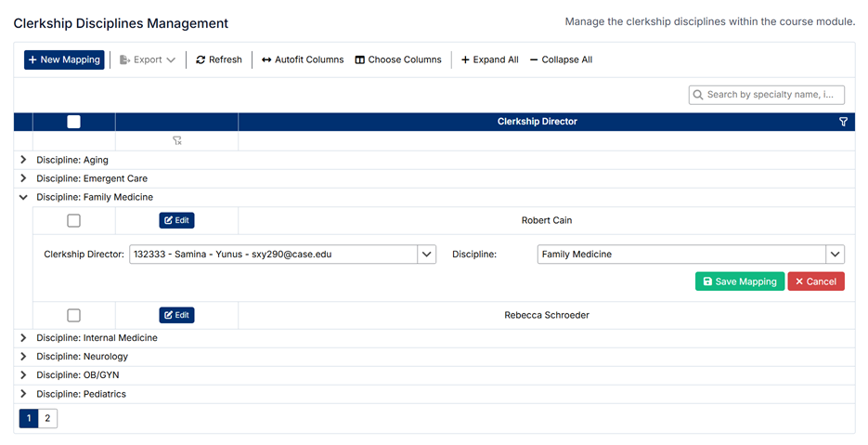Viewport: 868px width, 445px height.
Task: Open the Clerkship Director dropdown arrow
Action: point(426,255)
